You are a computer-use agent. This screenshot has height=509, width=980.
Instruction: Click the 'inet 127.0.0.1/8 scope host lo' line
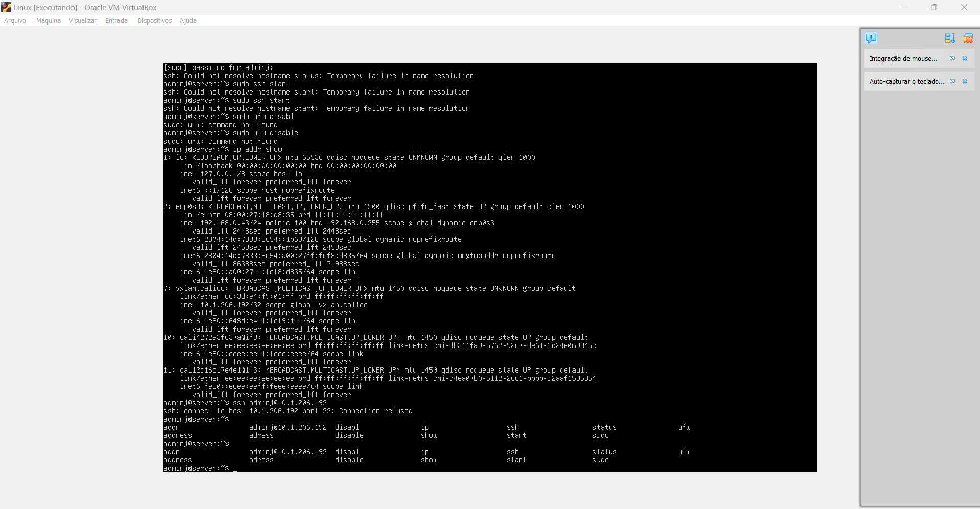[241, 174]
